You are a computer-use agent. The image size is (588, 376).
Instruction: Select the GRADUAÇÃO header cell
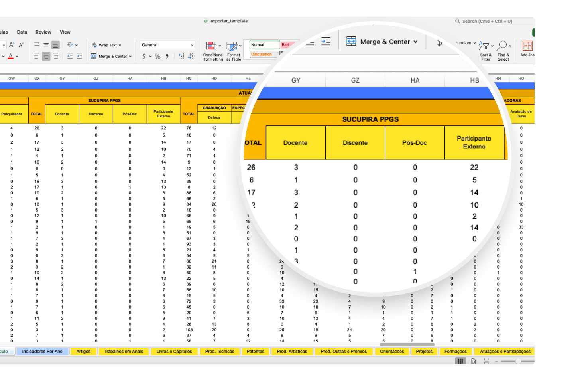(x=214, y=108)
